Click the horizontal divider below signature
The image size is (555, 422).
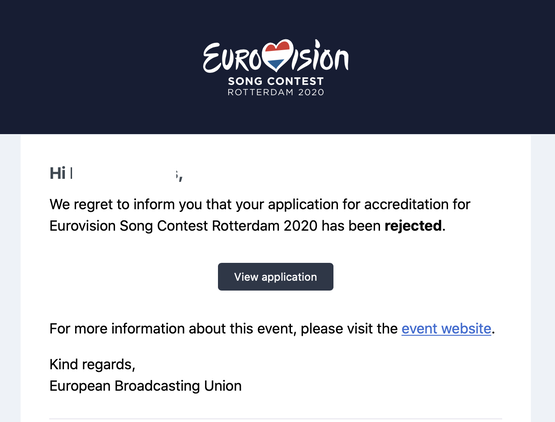click(x=276, y=419)
